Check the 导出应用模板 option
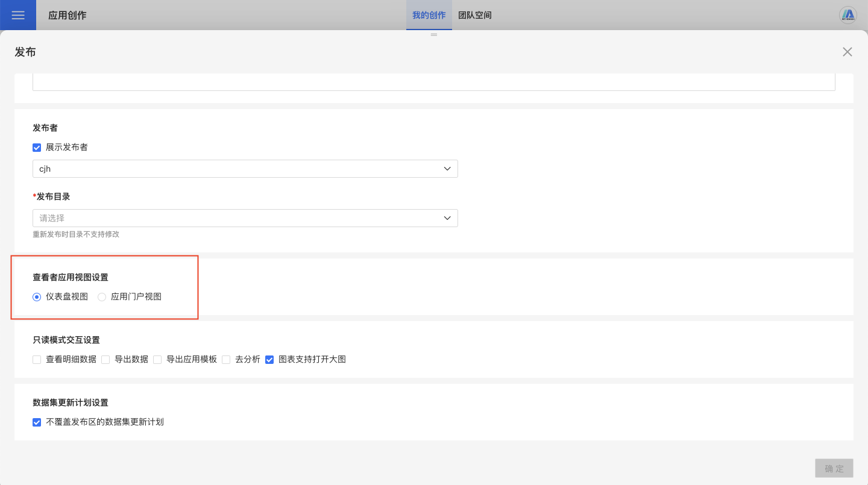This screenshot has height=485, width=868. 157,360
